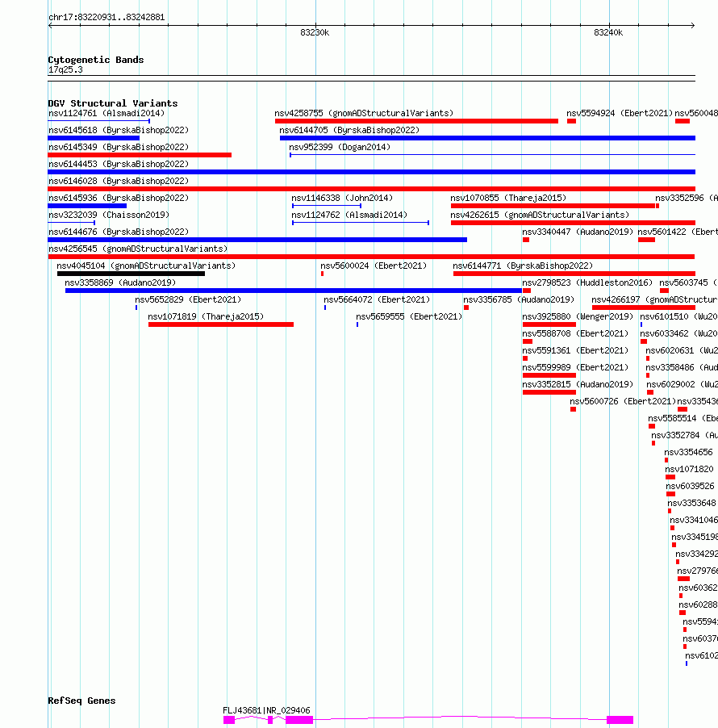
Task: Click the 83240k ruler position marker
Action: 608,32
